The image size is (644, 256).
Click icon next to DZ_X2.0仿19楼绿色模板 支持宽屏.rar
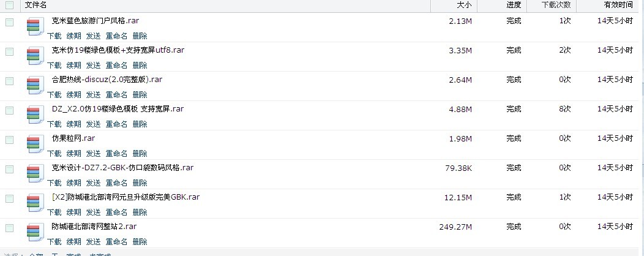34,115
